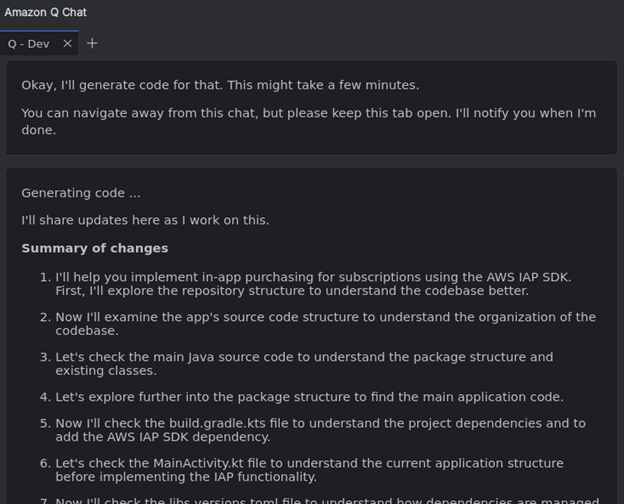Click the 'Okay, I'll generate code for that' message
This screenshot has width=624, height=504.
[220, 85]
